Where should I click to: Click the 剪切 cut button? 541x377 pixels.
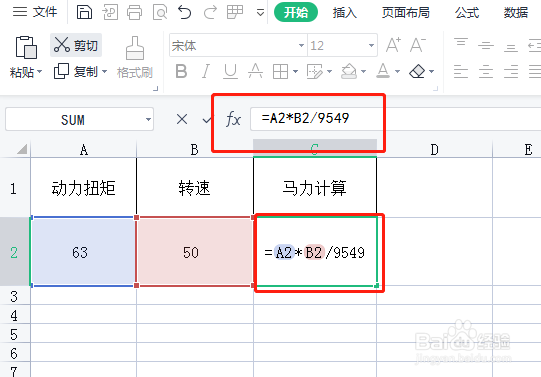click(x=76, y=45)
